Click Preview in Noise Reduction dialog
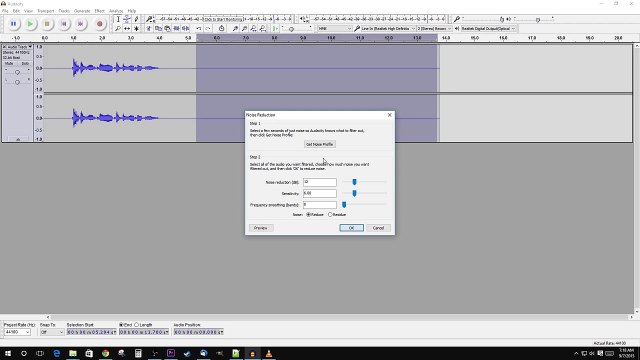This screenshot has width=640, height=360. pos(261,228)
